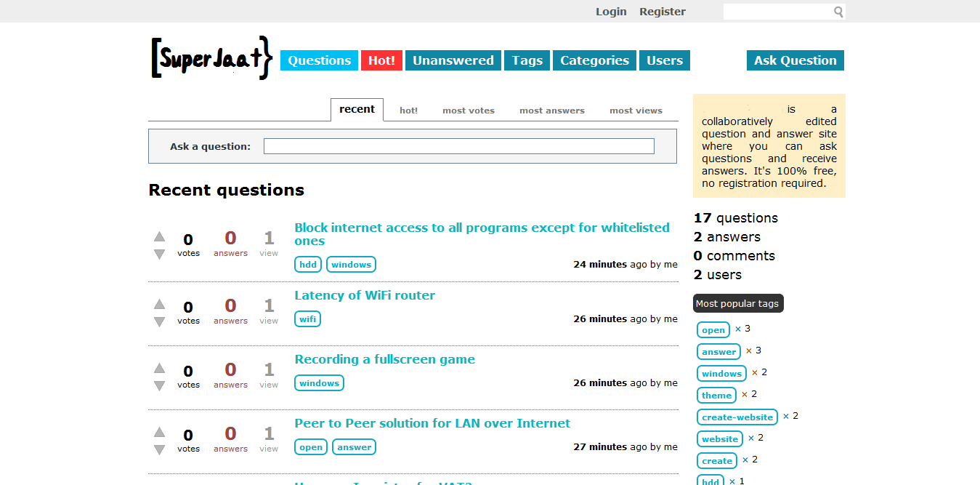Upvote the 'Peer to Peer solution' question
The height and width of the screenshot is (485, 980).
pos(160,432)
